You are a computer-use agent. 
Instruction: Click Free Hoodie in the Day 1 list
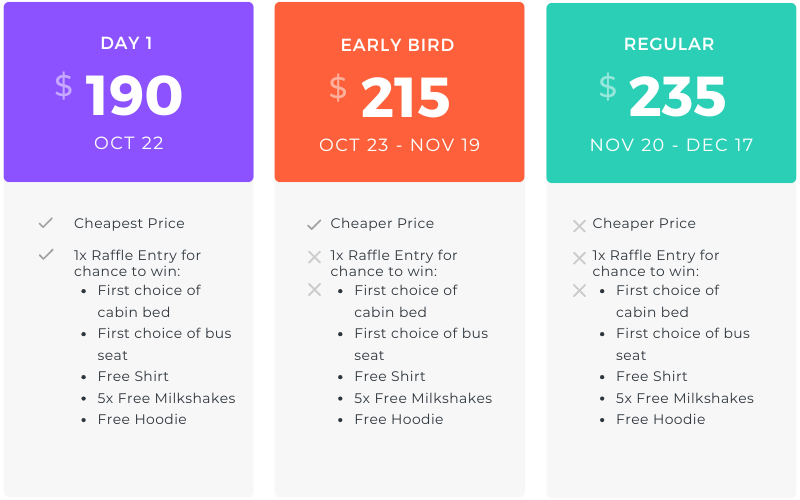click(x=142, y=419)
